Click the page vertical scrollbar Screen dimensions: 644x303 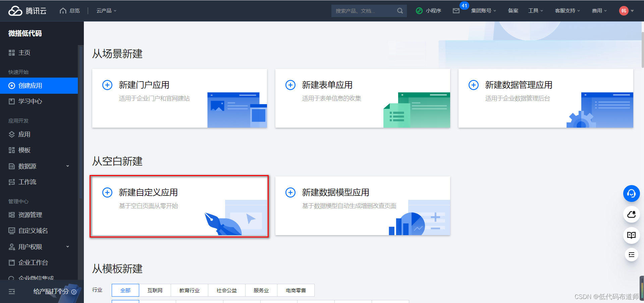[x=642, y=50]
